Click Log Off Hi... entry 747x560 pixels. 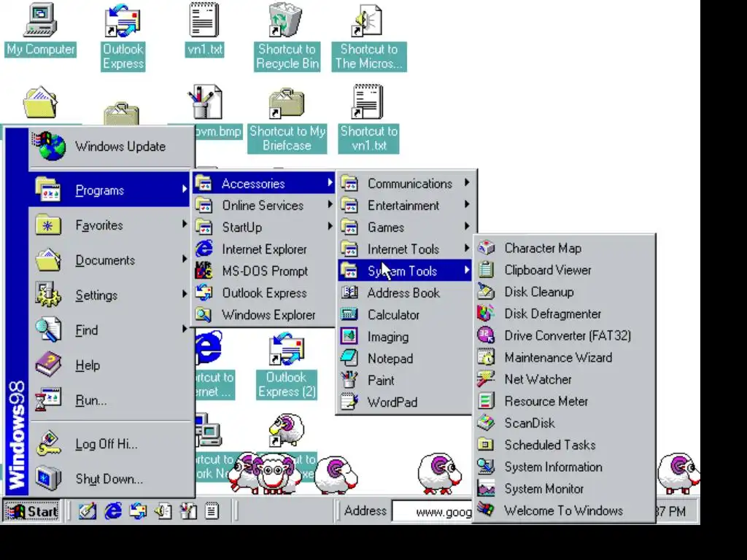click(x=110, y=444)
